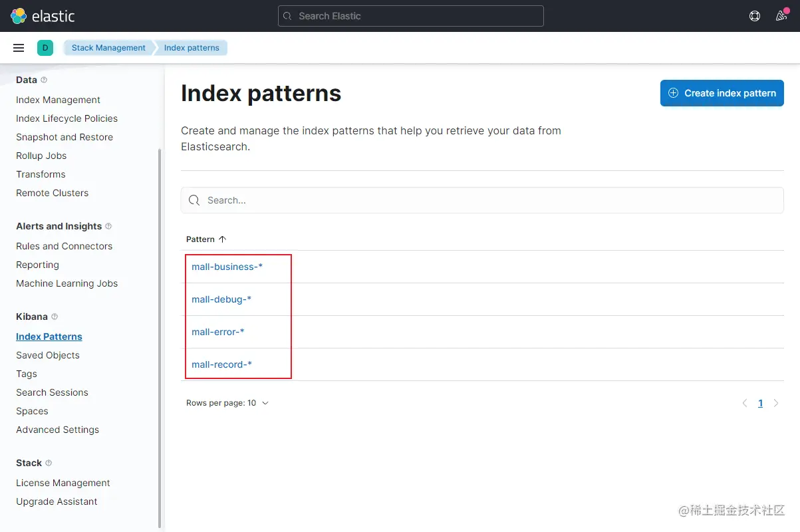The width and height of the screenshot is (800, 532).
Task: Click the Stack section info icon
Action: click(x=49, y=463)
